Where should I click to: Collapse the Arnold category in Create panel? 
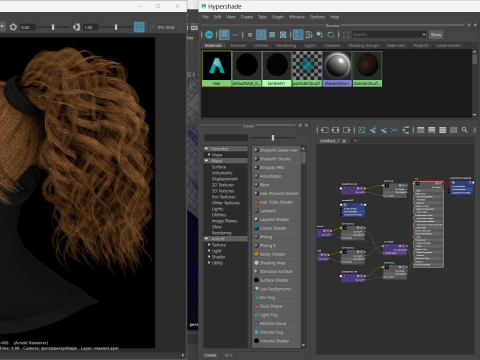(x=206, y=239)
